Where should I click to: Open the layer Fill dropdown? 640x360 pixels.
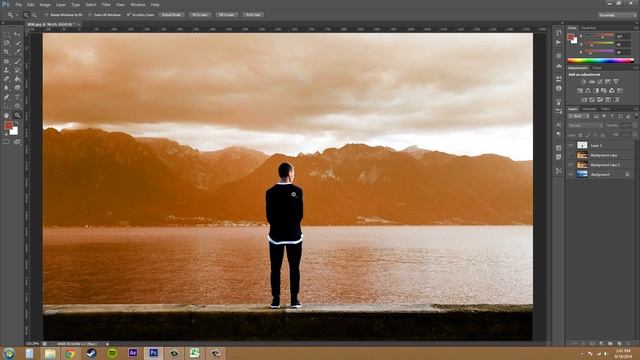(634, 135)
